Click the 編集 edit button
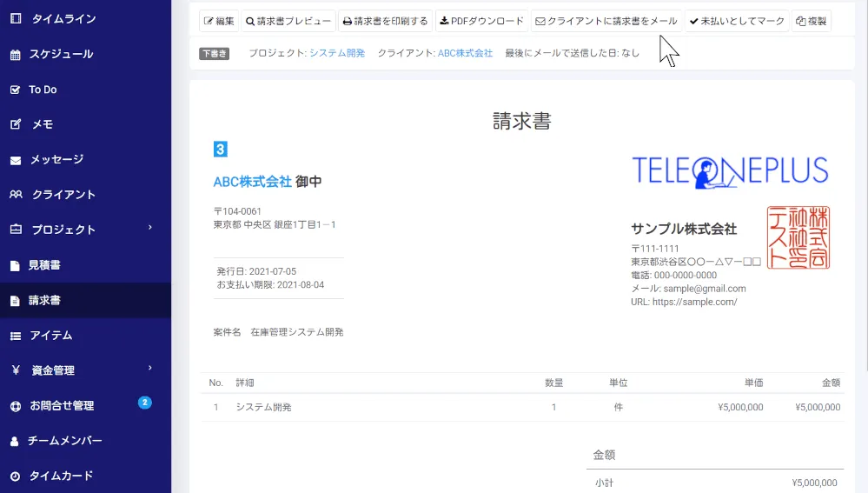Screen dimensions: 868x493 pos(219,21)
